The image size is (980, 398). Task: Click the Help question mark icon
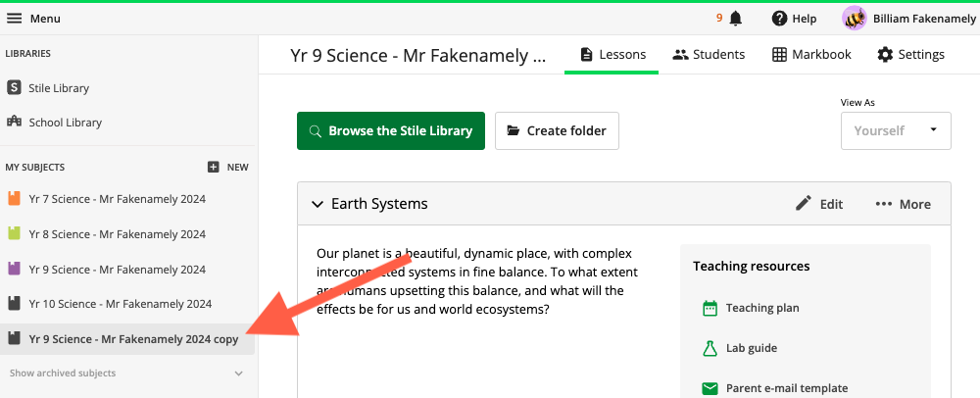click(779, 19)
